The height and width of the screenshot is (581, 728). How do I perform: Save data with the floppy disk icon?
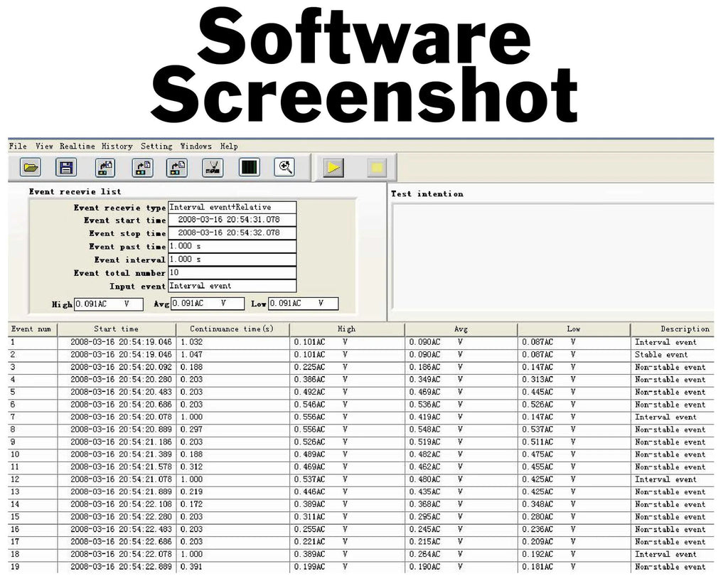66,168
